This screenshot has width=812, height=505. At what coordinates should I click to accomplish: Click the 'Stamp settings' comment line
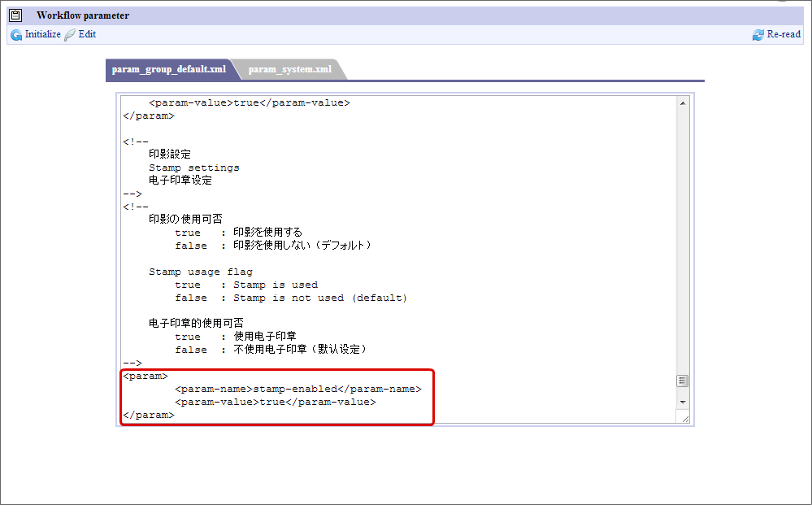point(194,168)
